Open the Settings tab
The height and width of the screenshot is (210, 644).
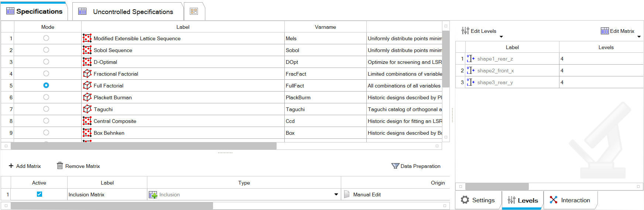478,200
